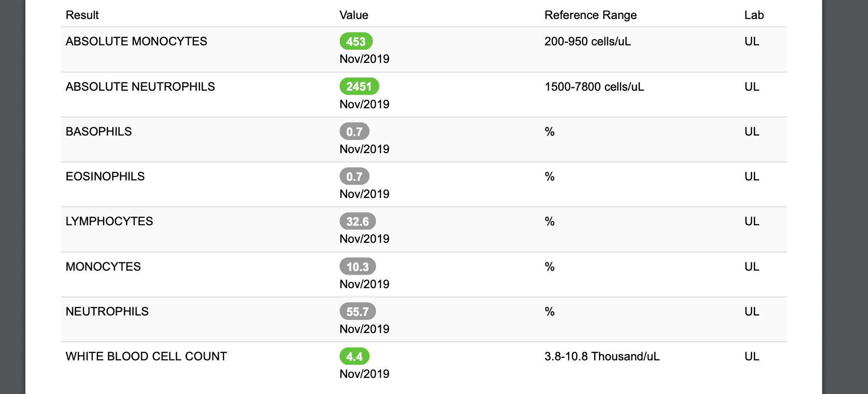Click the green 453 value badge

[x=356, y=41]
